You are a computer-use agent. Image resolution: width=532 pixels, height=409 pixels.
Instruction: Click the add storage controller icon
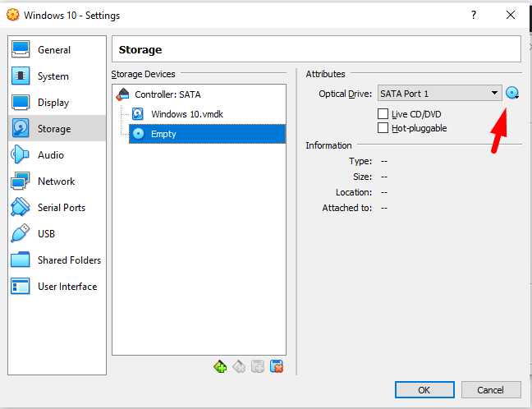click(x=219, y=366)
